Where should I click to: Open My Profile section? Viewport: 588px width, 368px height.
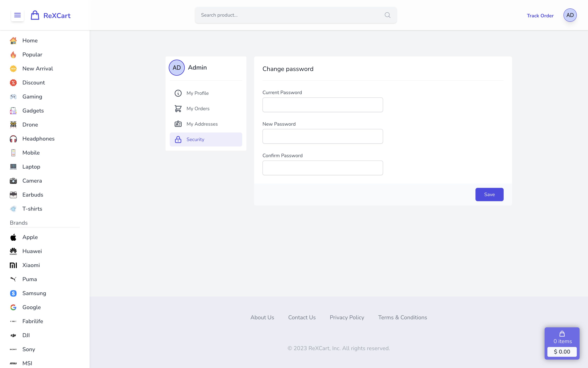pyautogui.click(x=206, y=93)
